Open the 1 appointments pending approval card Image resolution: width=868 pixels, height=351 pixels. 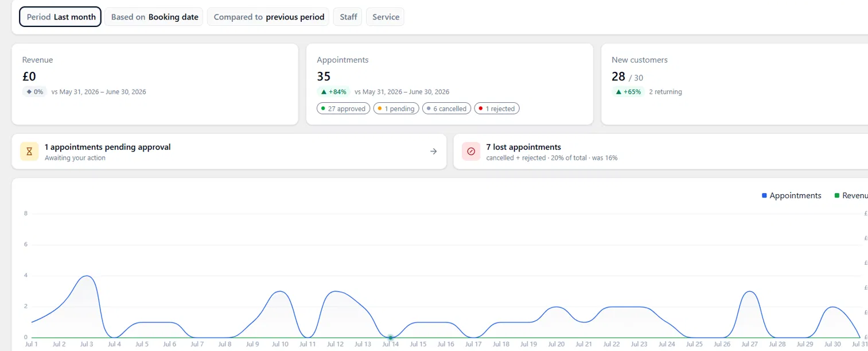[229, 152]
